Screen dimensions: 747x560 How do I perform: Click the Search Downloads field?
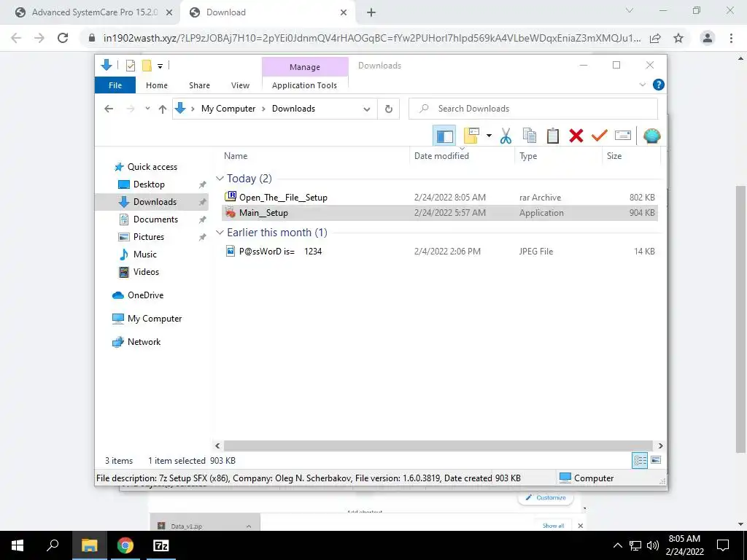[533, 109]
